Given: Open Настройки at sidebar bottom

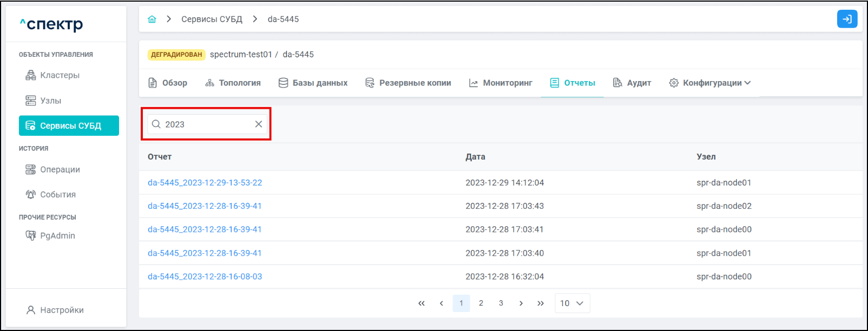Looking at the screenshot, I should tap(62, 310).
